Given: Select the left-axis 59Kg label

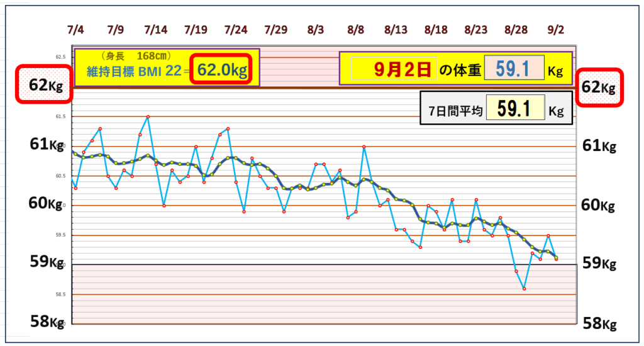Looking at the screenshot, I should click(47, 261).
